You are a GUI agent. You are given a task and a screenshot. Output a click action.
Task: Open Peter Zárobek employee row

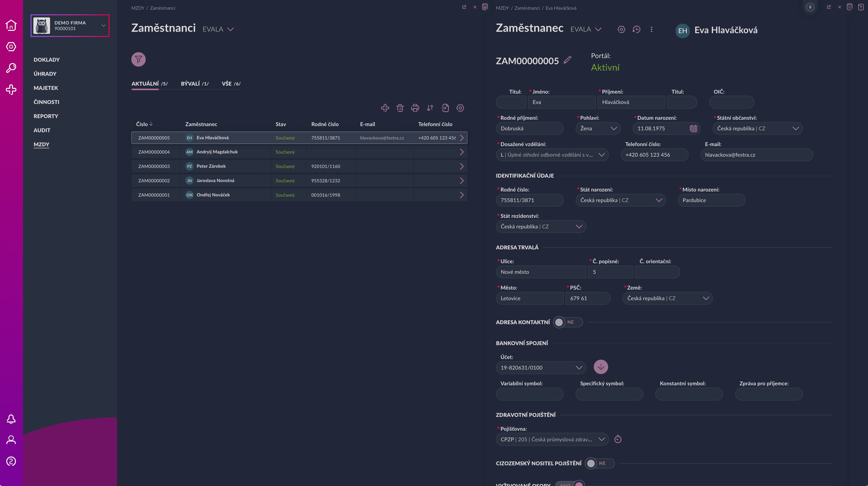pyautogui.click(x=299, y=166)
